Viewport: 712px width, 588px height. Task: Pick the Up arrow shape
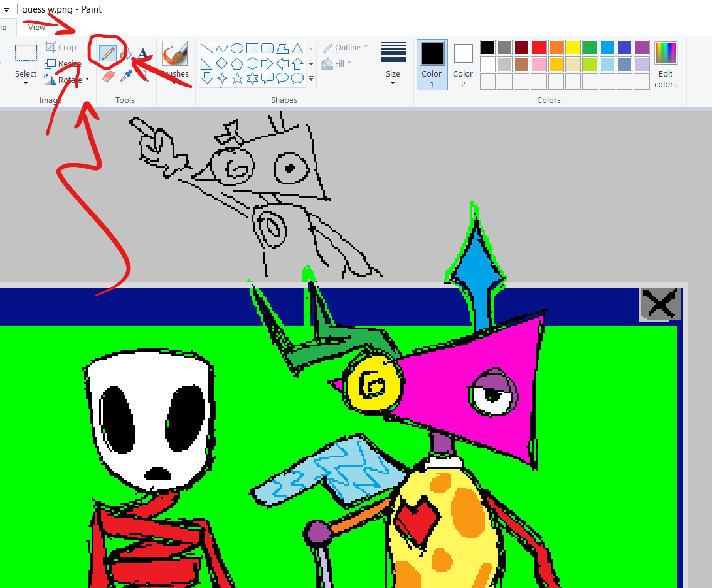[297, 63]
